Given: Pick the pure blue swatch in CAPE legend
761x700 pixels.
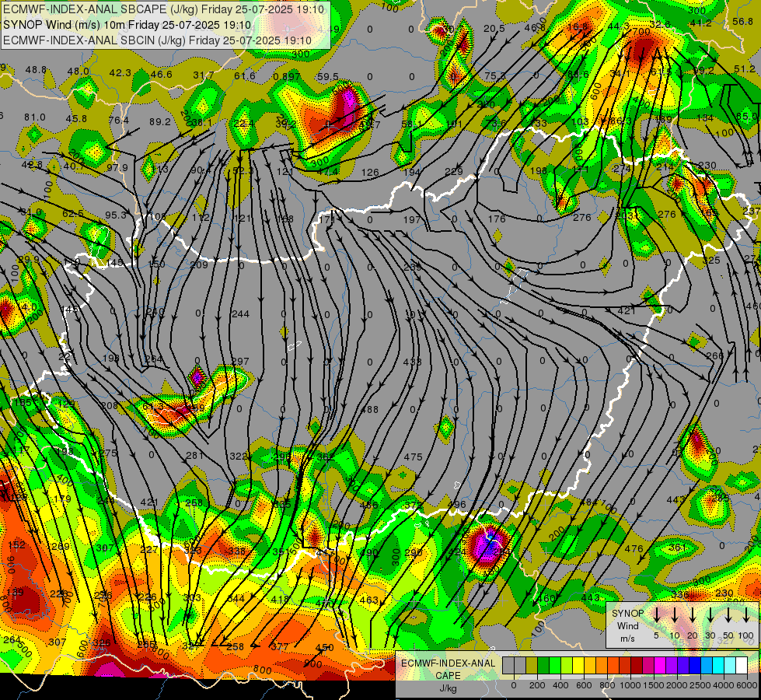Looking at the screenshot, I should 695,665.
